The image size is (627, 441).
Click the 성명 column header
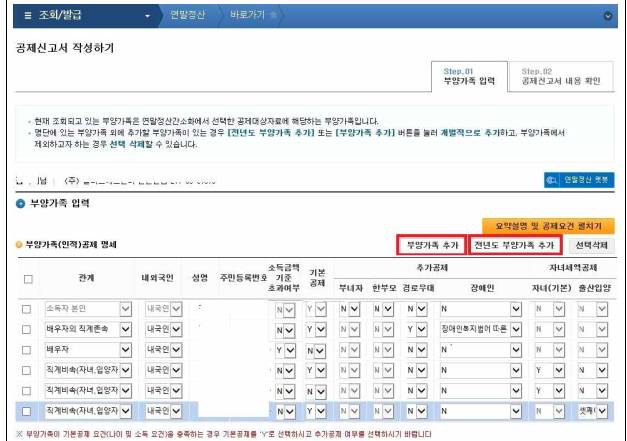pos(200,278)
